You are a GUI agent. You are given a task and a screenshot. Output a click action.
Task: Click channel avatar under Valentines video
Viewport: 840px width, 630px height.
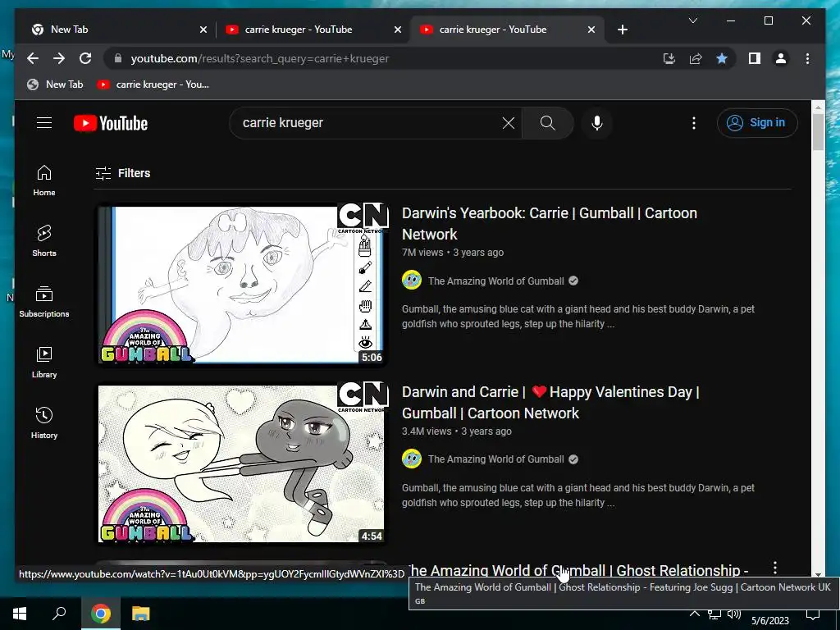click(412, 459)
